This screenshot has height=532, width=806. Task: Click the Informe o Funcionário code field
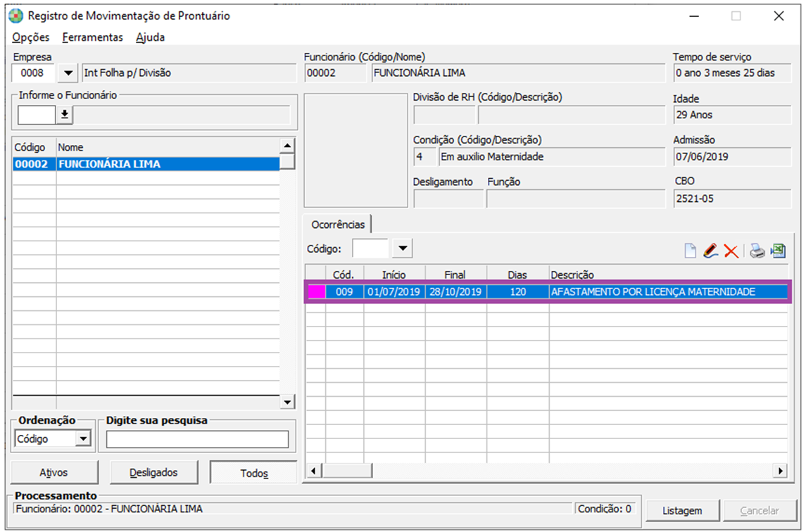[x=37, y=115]
